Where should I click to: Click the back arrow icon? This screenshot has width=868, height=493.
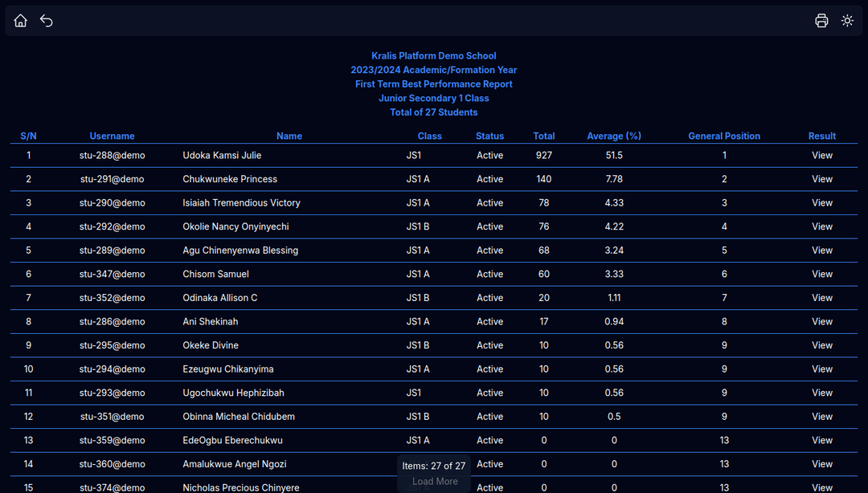pyautogui.click(x=46, y=20)
